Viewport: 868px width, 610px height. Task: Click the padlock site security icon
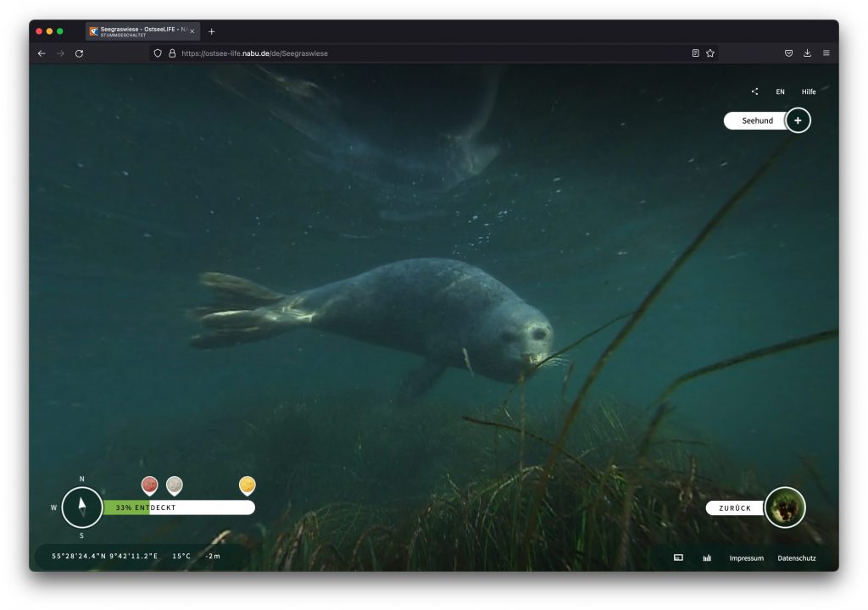pos(172,53)
